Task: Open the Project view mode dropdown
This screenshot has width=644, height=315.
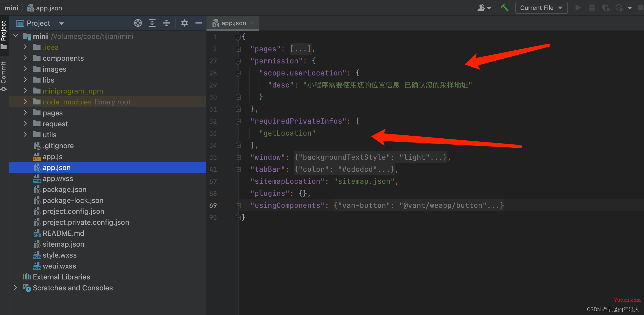Action: 61,24
